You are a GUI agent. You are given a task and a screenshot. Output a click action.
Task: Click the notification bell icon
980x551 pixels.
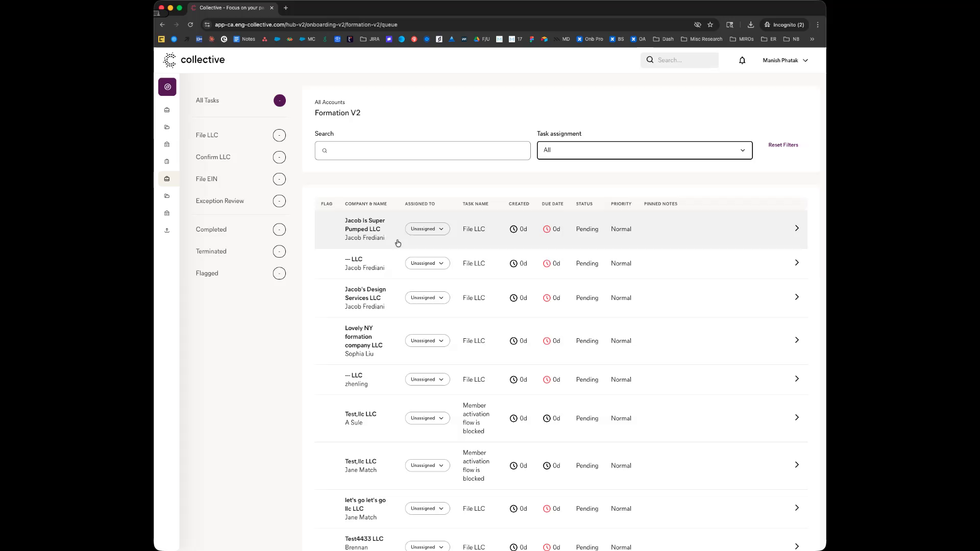(742, 60)
